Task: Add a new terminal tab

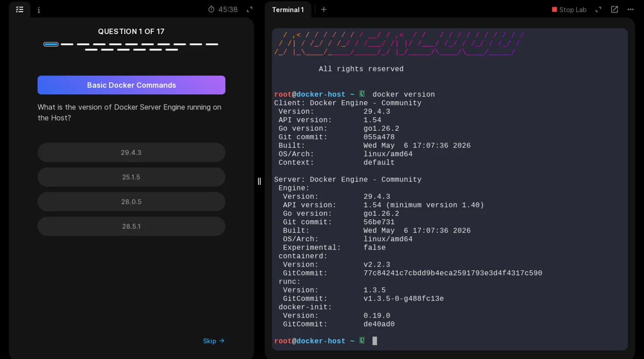Action: pyautogui.click(x=324, y=9)
